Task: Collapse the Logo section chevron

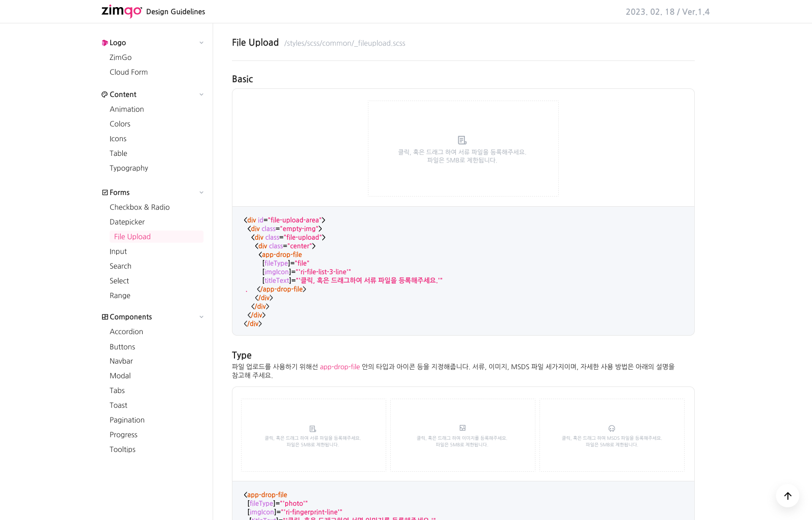Action: (x=201, y=43)
